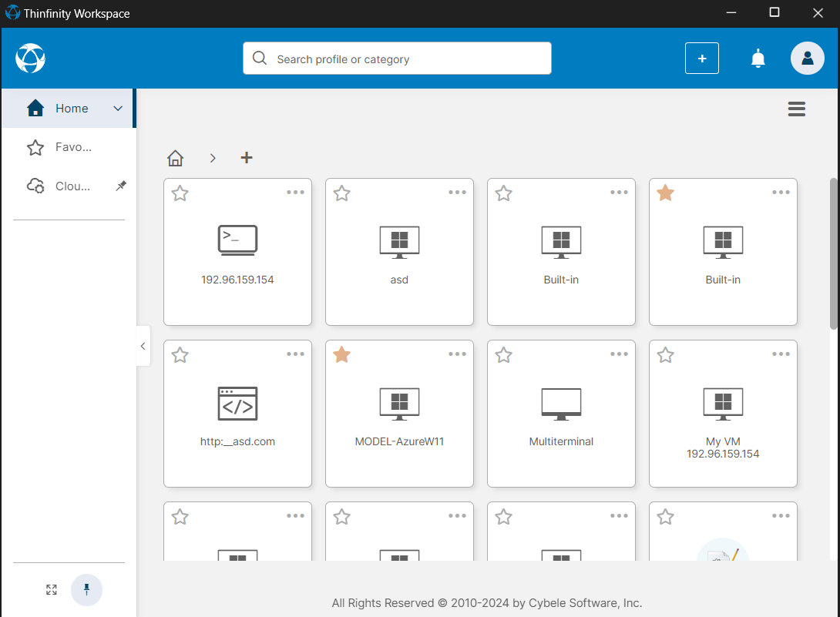Click the 'asd' profile label
Image resolution: width=840 pixels, height=617 pixels.
point(399,280)
